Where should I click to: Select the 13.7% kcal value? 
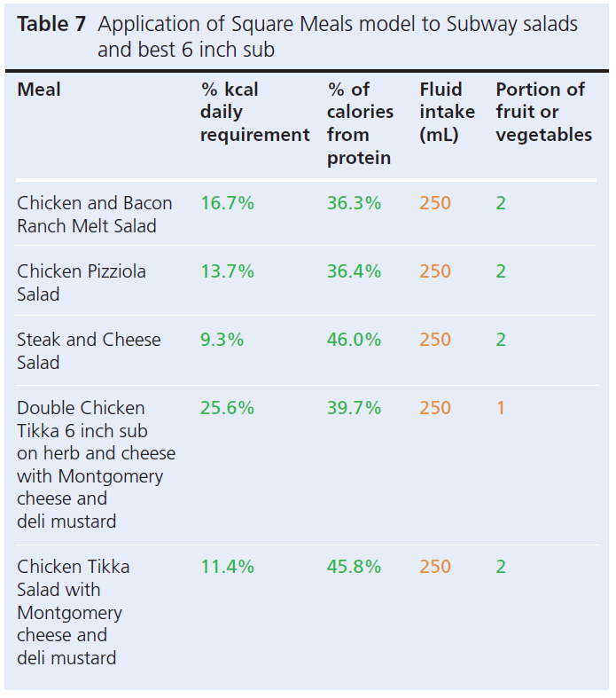pos(227,271)
